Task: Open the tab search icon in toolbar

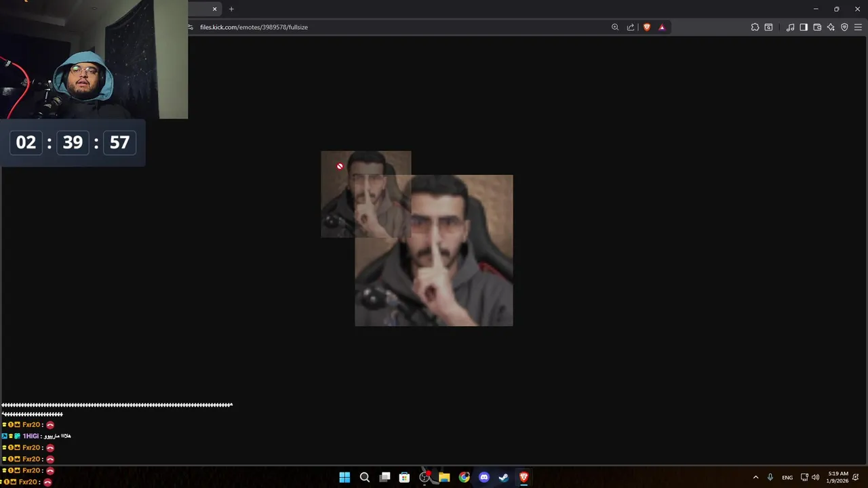Action: 768,27
